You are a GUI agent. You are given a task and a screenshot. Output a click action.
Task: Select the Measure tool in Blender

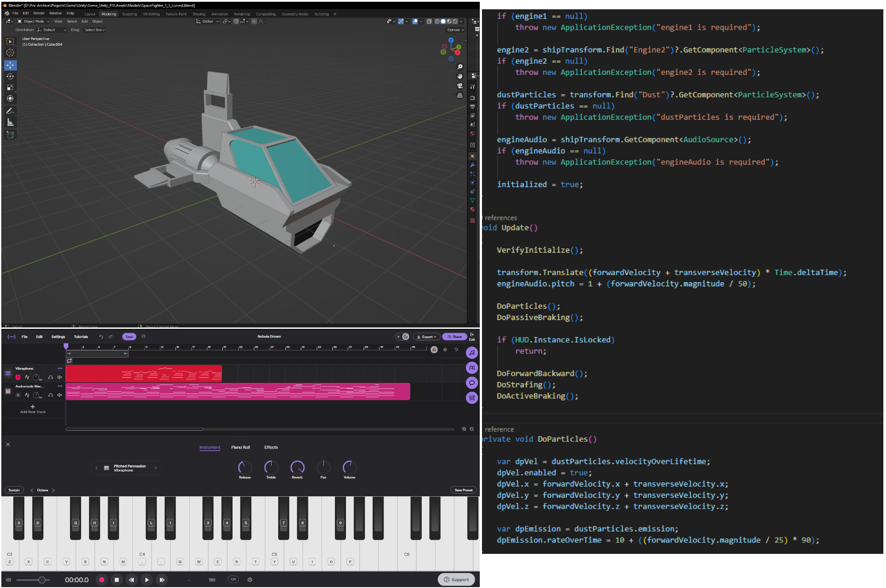10,123
